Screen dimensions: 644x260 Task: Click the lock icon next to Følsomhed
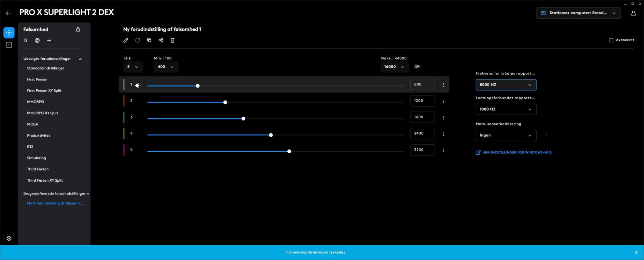click(x=78, y=29)
